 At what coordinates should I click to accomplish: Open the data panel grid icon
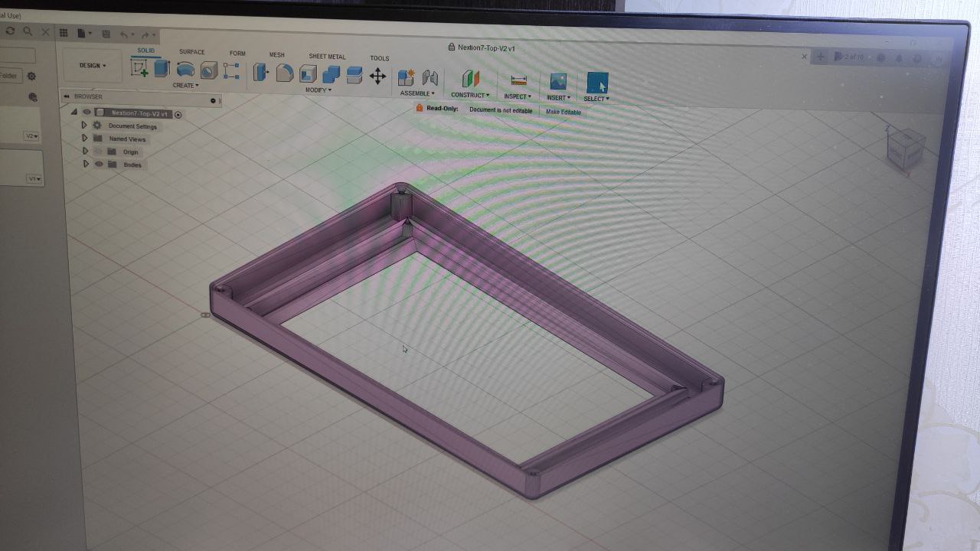point(64,33)
